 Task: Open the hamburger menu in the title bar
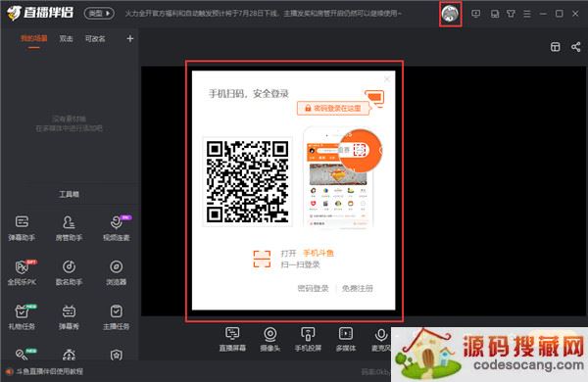pyautogui.click(x=527, y=14)
